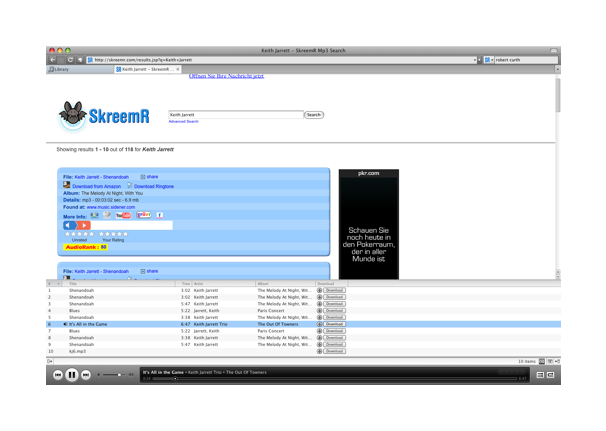
Task: Click the volume-low speaker icon
Action: coord(99,375)
